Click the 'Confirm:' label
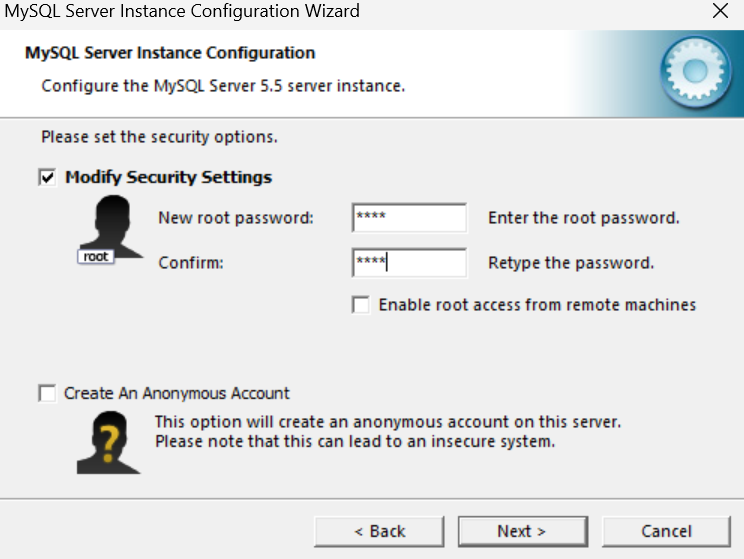Image resolution: width=744 pixels, height=559 pixels. (x=190, y=264)
